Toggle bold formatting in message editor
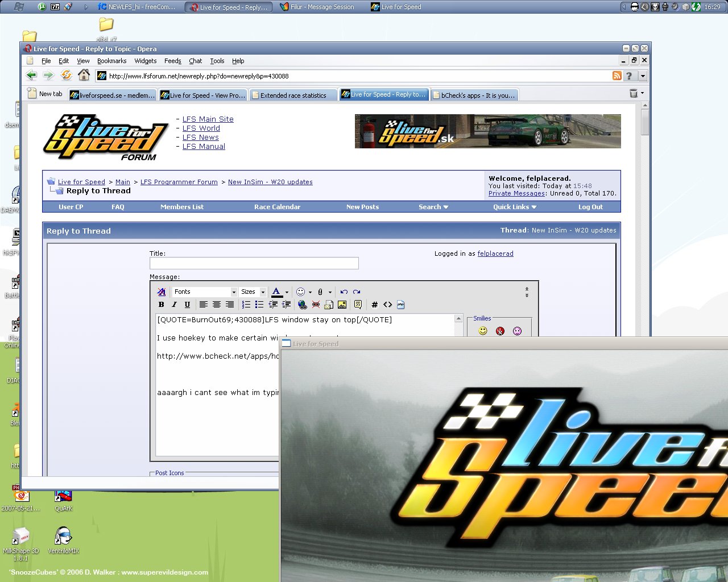This screenshot has width=728, height=582. click(x=162, y=305)
